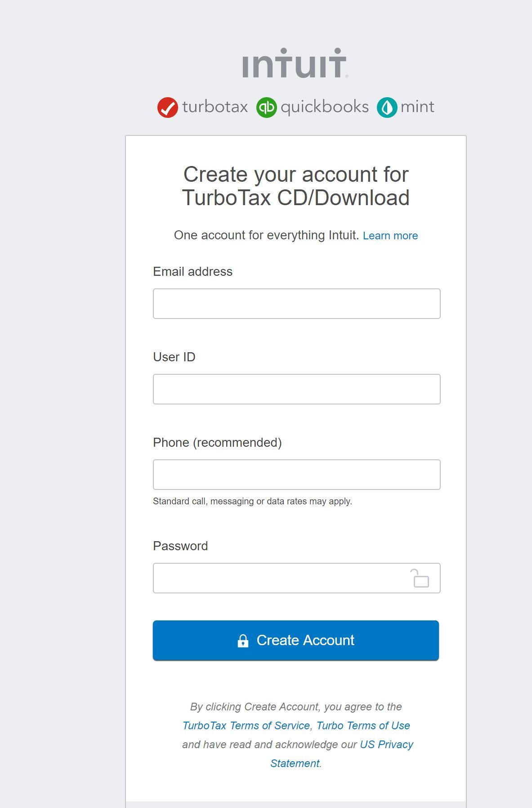Click the dot above the second i in Intuit logo
Viewport: 532px width, 808px height.
336,50
